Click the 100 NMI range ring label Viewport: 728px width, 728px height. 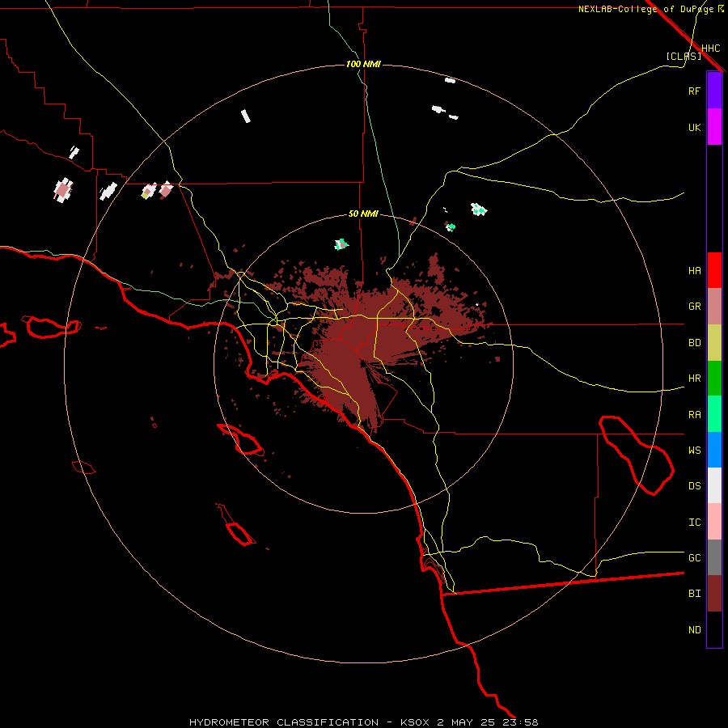[363, 64]
